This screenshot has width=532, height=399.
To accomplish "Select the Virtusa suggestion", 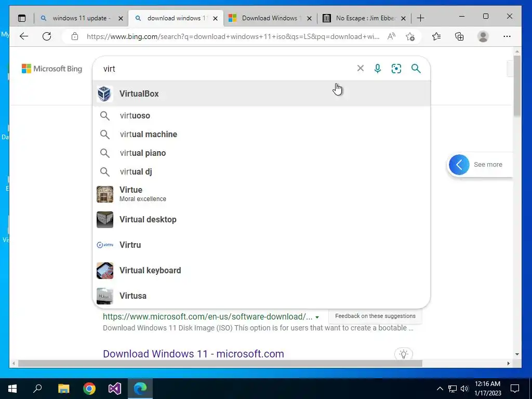I will (x=261, y=296).
